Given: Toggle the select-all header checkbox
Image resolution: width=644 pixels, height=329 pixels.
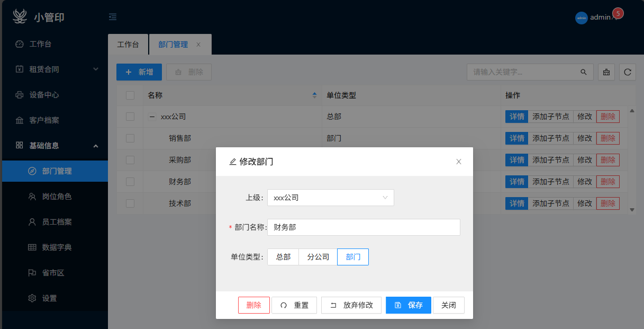Looking at the screenshot, I should point(130,95).
